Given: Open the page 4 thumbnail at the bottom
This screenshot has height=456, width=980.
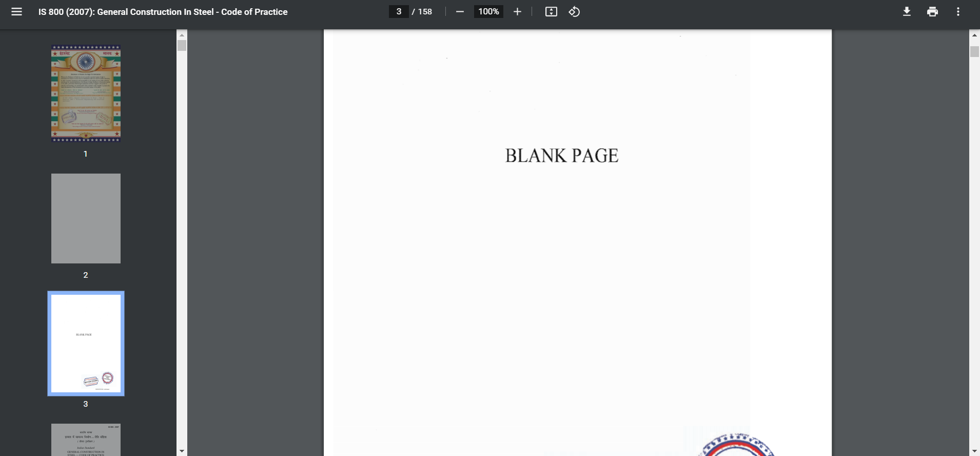Looking at the screenshot, I should (x=86, y=440).
